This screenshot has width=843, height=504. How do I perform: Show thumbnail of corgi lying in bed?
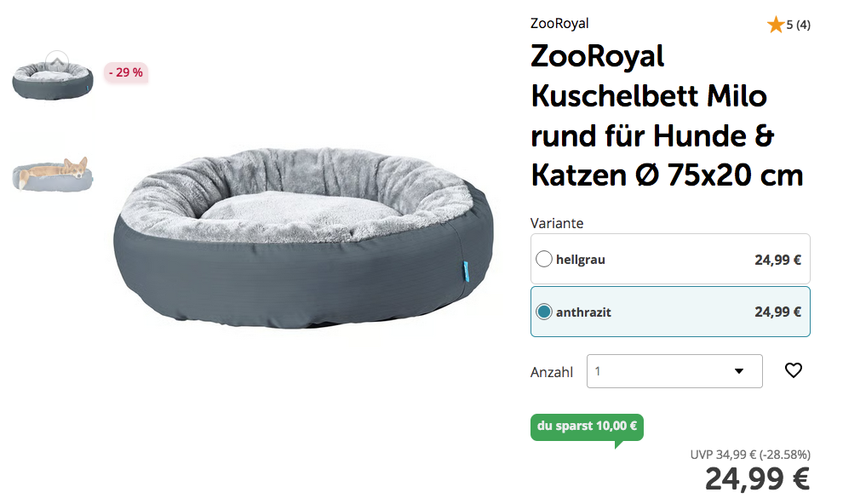pyautogui.click(x=53, y=174)
